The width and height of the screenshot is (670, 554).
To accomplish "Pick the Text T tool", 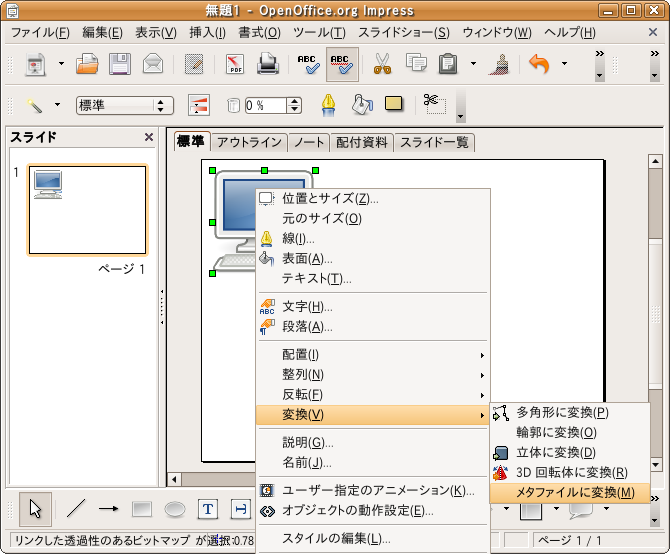I will click(x=208, y=509).
